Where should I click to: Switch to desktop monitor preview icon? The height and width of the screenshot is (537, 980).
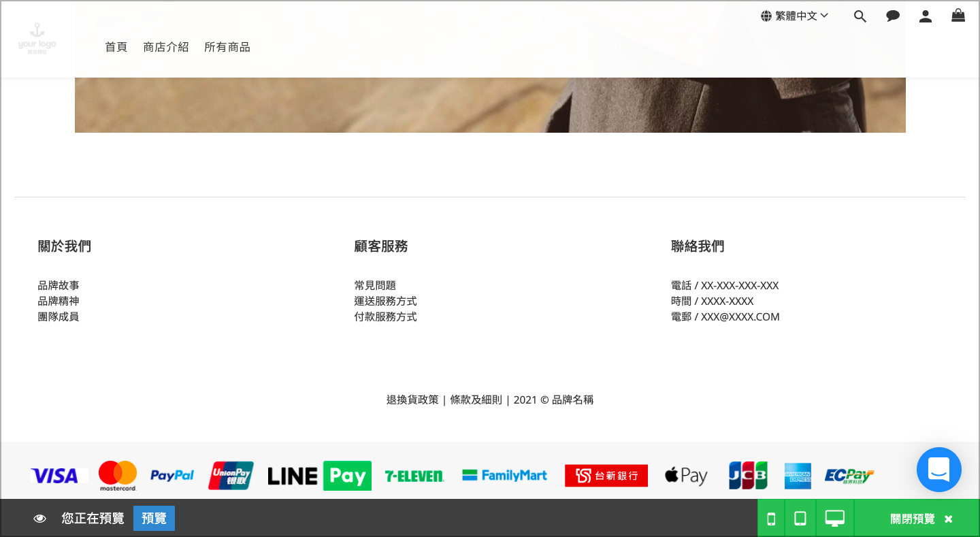coord(835,519)
